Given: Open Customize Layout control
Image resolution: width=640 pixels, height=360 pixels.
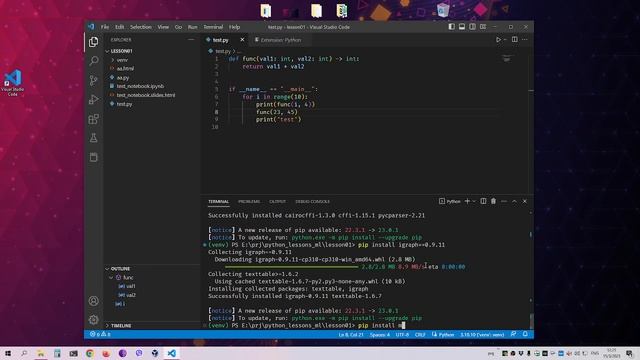Looking at the screenshot, I should (483, 27).
